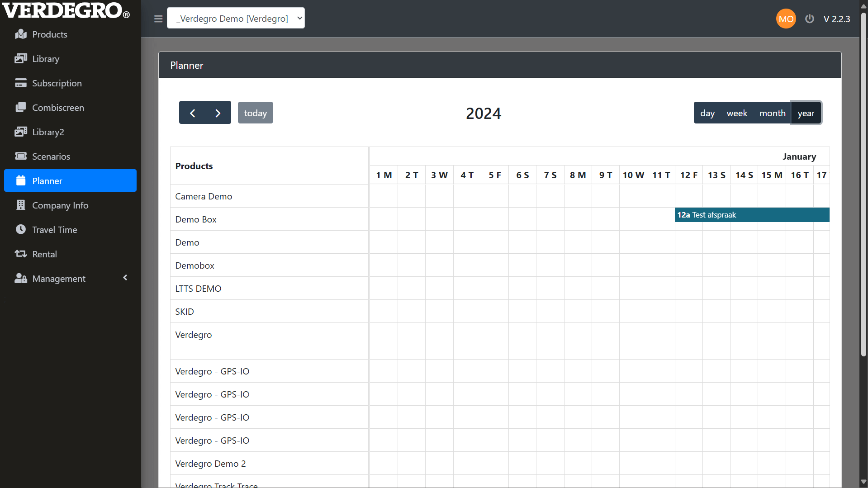Click the Verdegro Demo 2 row

[x=270, y=464]
